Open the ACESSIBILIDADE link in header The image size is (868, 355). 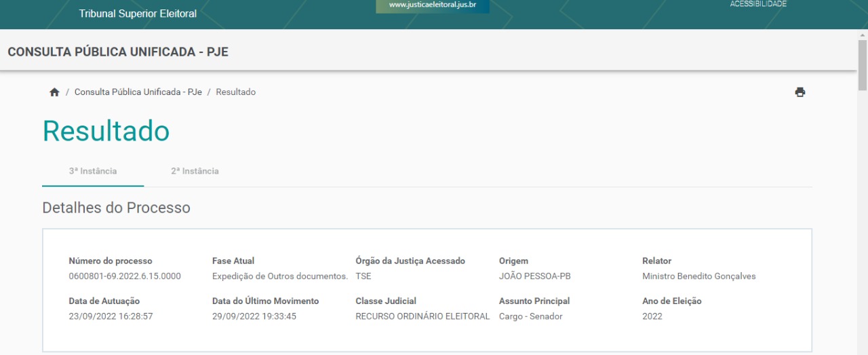click(758, 4)
